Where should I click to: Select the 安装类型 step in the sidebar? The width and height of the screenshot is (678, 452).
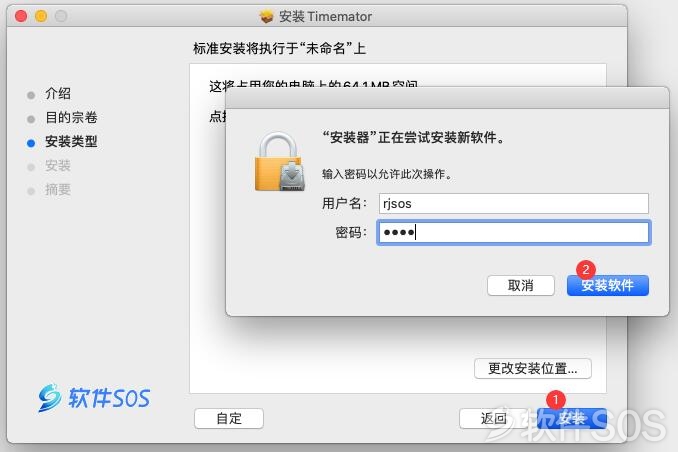tap(71, 141)
